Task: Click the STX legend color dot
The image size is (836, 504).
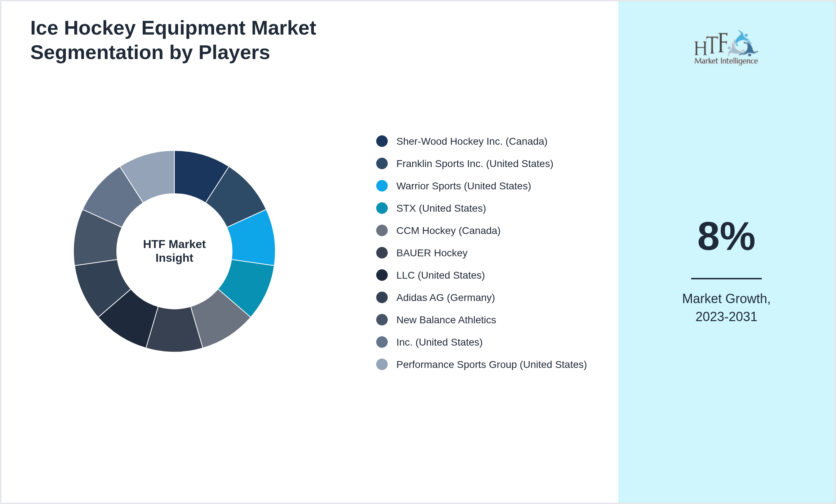Action: 382,208
